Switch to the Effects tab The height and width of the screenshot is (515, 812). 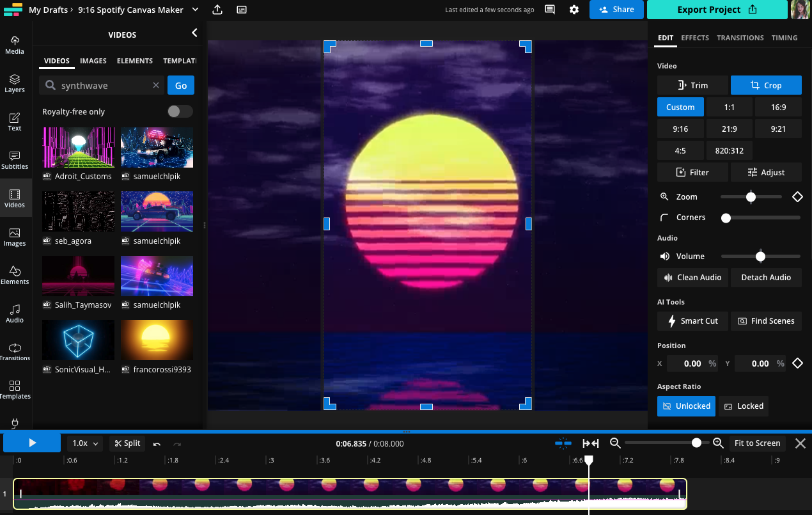point(695,38)
